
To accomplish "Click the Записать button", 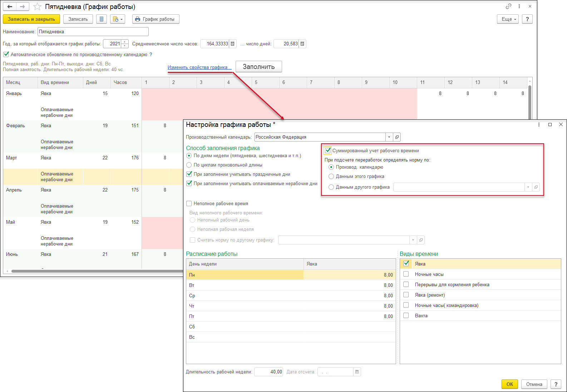I will [78, 19].
